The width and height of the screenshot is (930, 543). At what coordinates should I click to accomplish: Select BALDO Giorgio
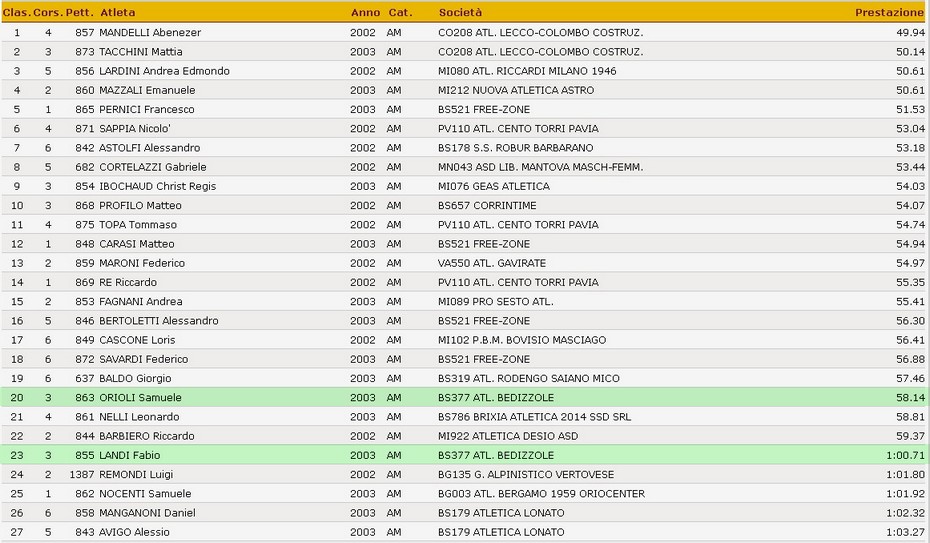tap(135, 378)
